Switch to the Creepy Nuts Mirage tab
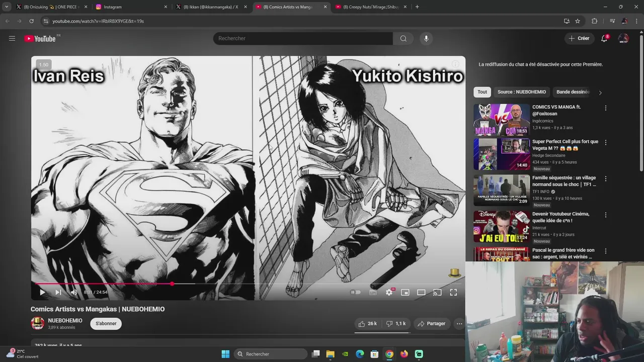This screenshot has width=644, height=362. [370, 7]
